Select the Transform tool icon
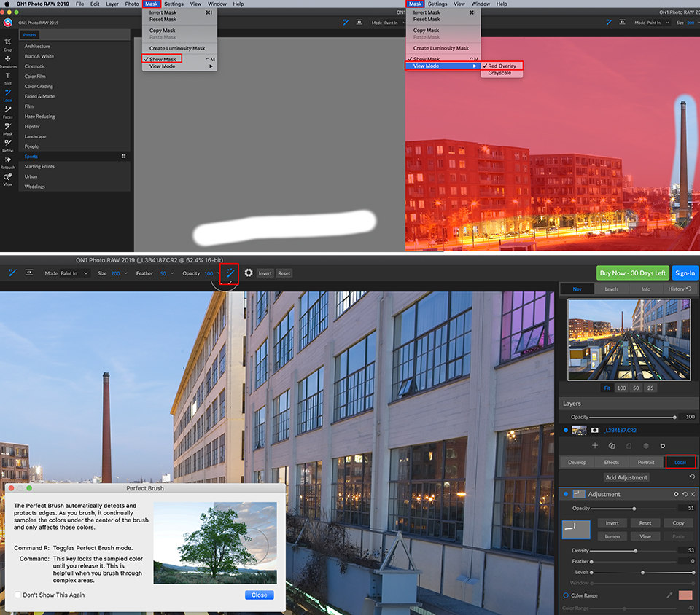 [x=7, y=59]
